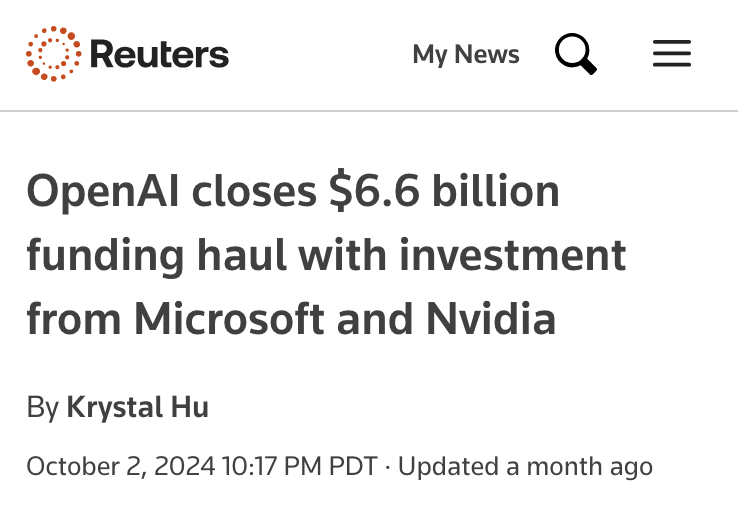The image size is (738, 506).
Task: Click 'funding haul with investment' headline line
Action: click(326, 256)
